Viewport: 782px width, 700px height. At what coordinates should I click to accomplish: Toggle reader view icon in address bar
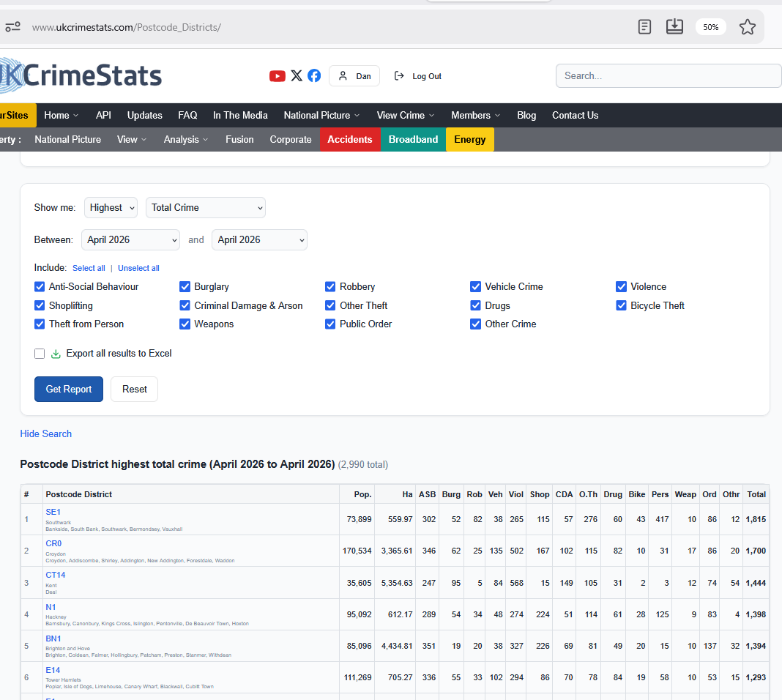[644, 26]
